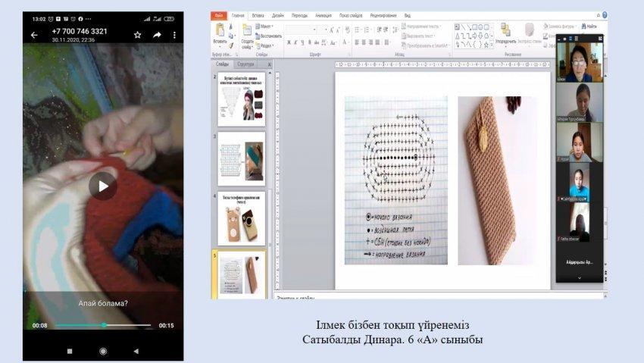644x363 pixels.
Task: Toggle italic К formatting
Action: (295, 42)
